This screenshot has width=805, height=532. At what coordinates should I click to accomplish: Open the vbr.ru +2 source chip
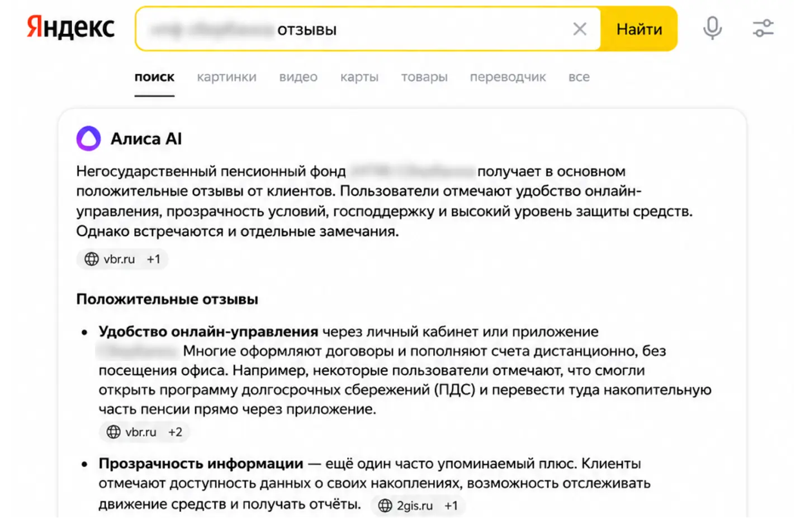pyautogui.click(x=144, y=432)
